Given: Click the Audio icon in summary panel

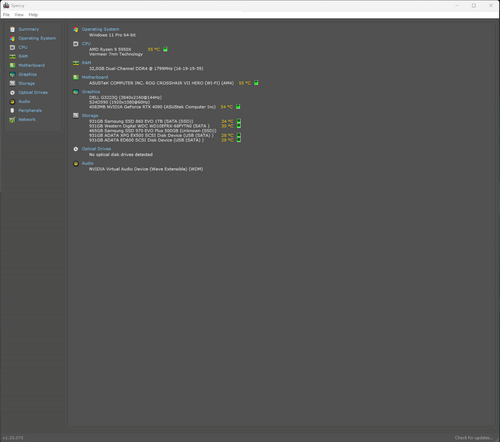Looking at the screenshot, I should [76, 163].
